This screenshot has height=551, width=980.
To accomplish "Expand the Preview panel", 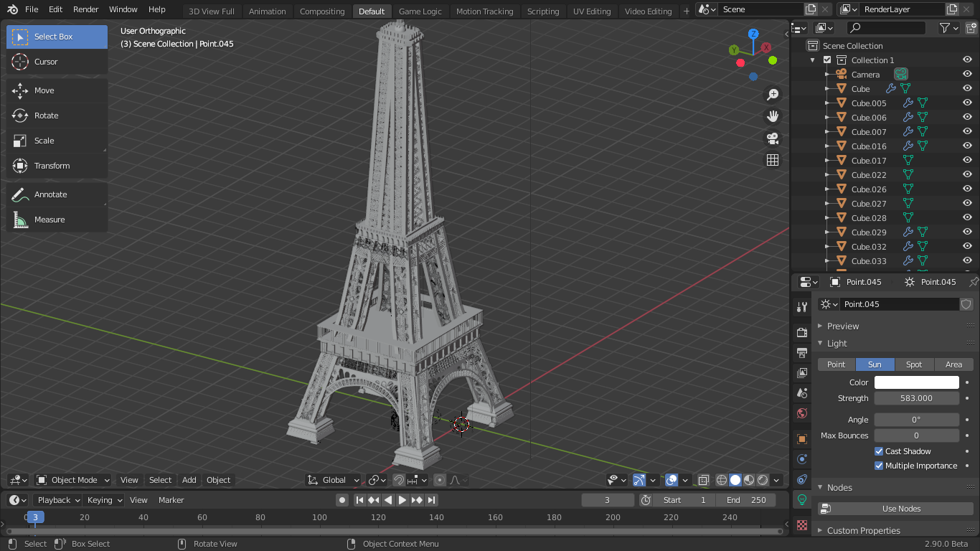I will (843, 326).
